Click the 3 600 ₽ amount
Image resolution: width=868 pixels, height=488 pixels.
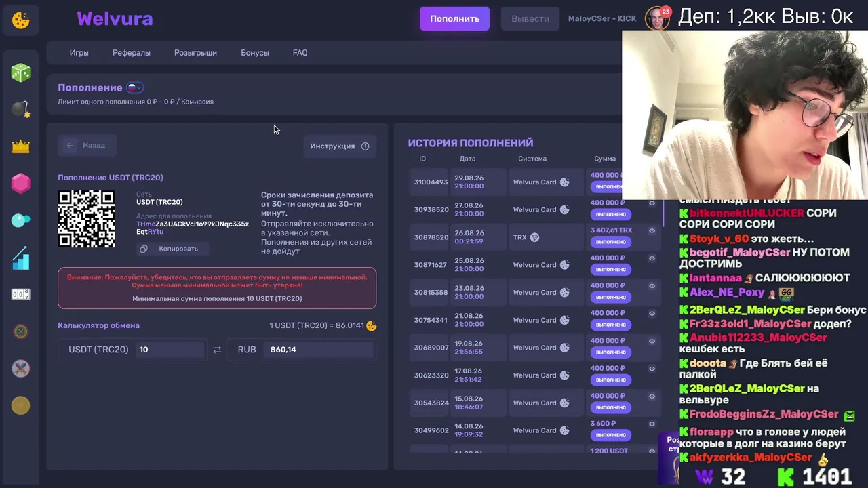point(603,424)
